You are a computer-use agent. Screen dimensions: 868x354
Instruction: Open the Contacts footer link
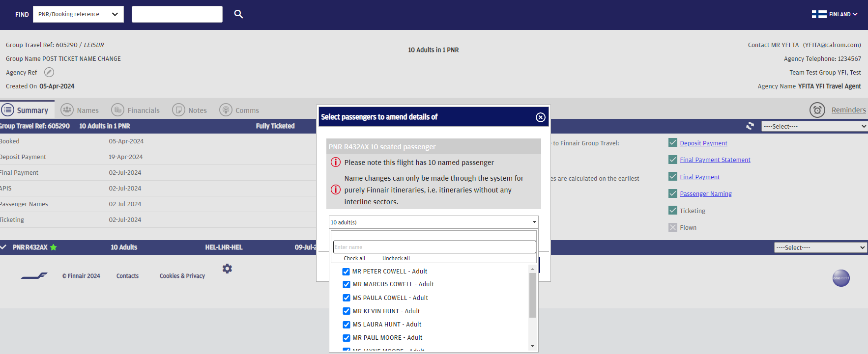point(127,276)
